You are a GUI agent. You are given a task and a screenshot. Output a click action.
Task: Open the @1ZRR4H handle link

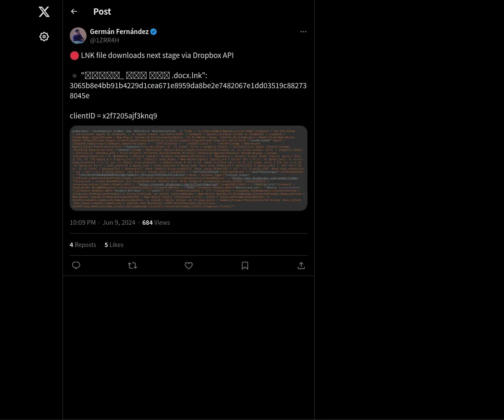click(x=105, y=40)
